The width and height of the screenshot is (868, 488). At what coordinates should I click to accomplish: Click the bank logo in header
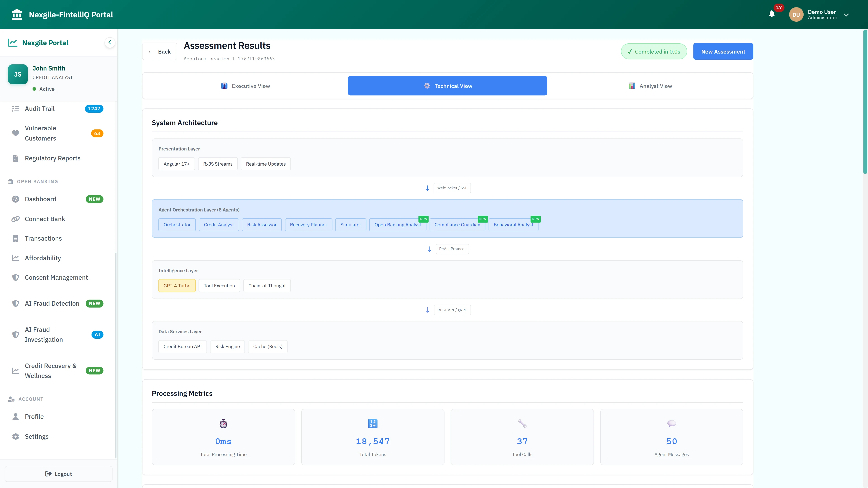[17, 14]
